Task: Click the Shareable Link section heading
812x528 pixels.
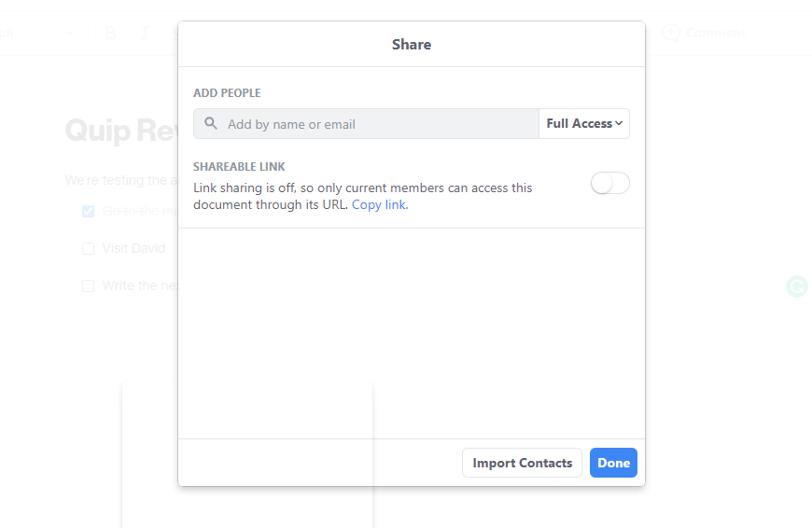Action: 239,167
